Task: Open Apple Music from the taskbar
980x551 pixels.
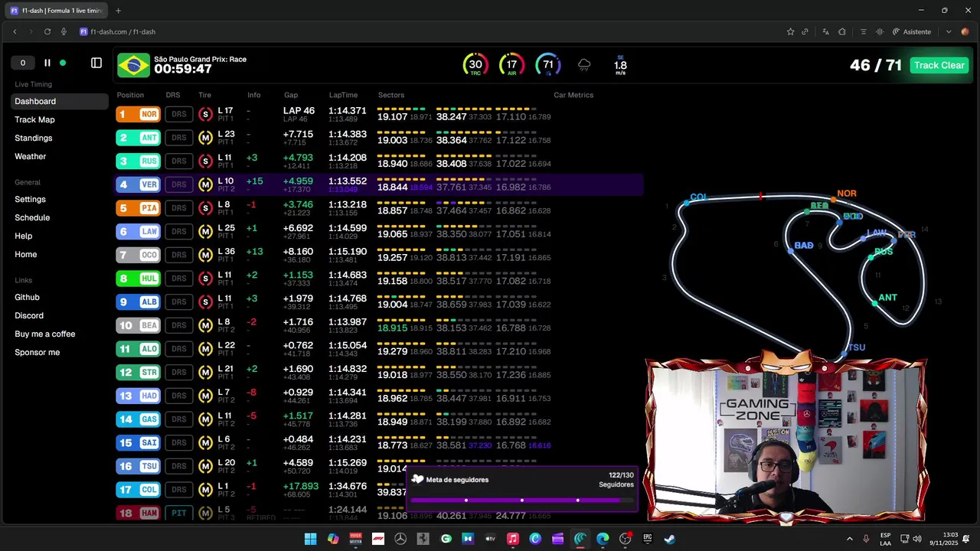Action: 513,539
